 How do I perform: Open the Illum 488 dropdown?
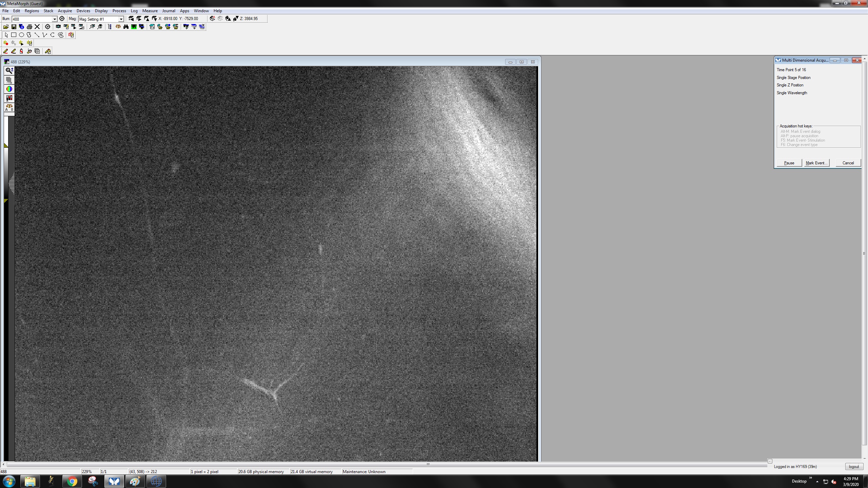coord(54,19)
